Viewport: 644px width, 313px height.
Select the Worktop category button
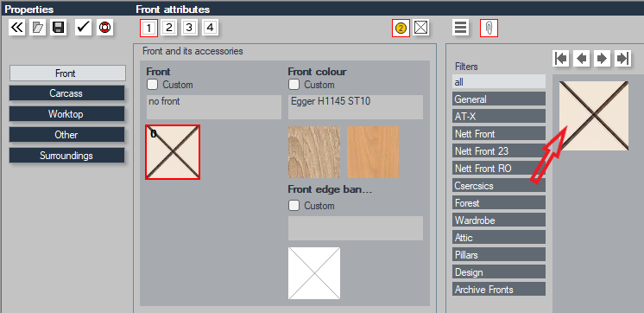point(66,114)
